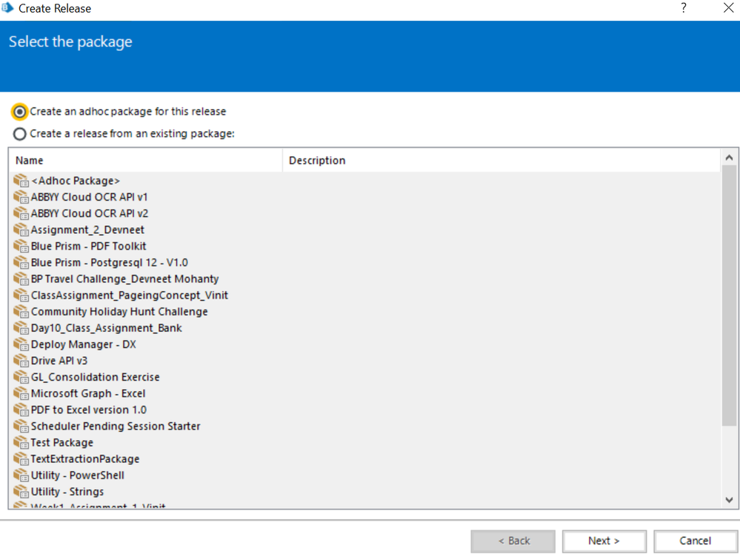Close the Create Release dialog
The height and width of the screenshot is (560, 740).
(728, 8)
